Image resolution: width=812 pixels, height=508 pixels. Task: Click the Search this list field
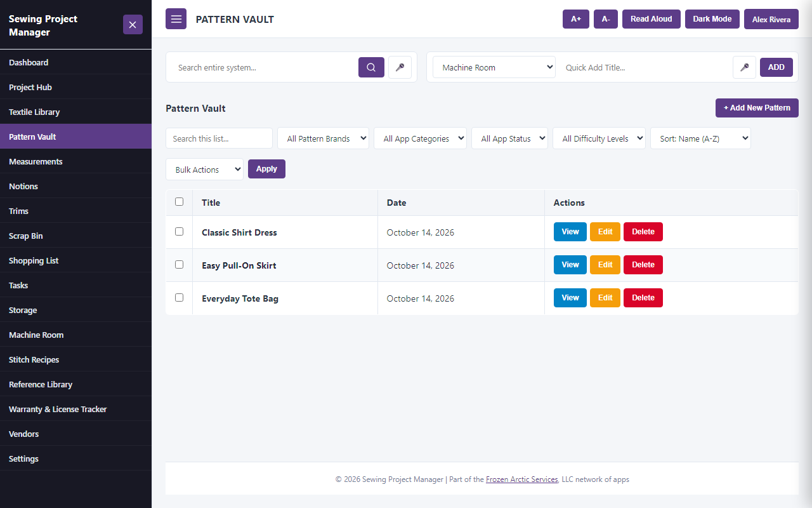click(219, 138)
